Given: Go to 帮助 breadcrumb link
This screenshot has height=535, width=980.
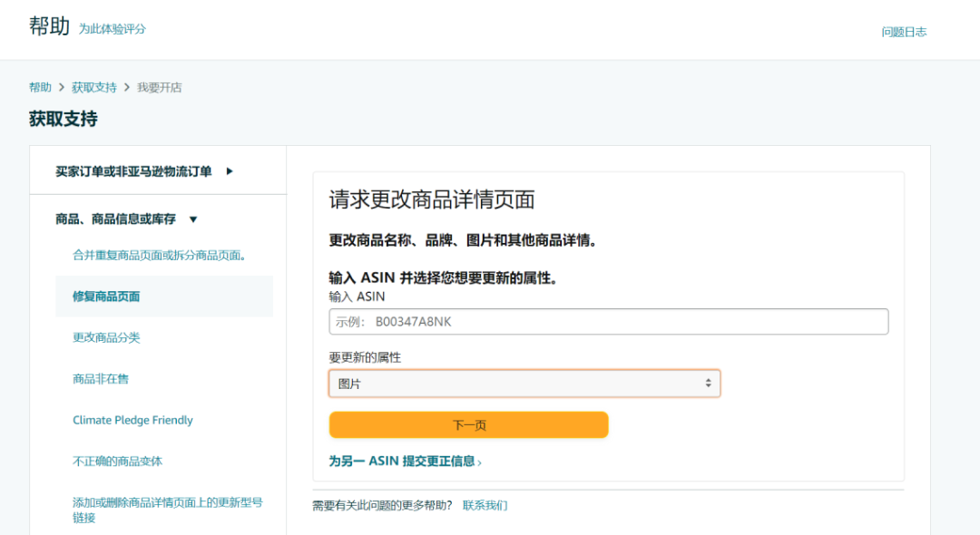Looking at the screenshot, I should (40, 87).
